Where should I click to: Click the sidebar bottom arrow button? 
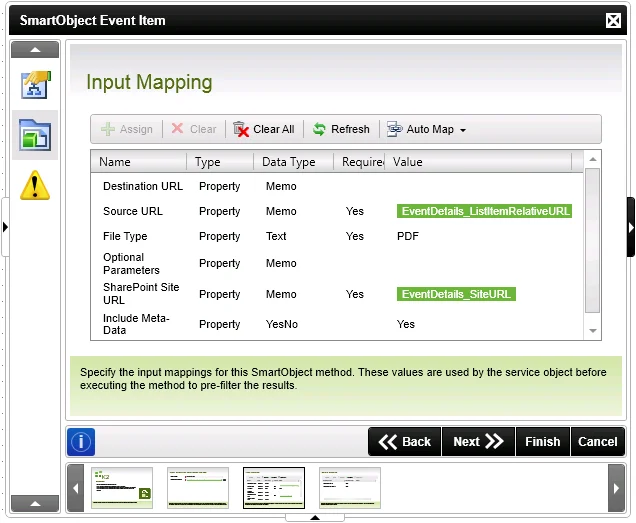click(x=35, y=504)
